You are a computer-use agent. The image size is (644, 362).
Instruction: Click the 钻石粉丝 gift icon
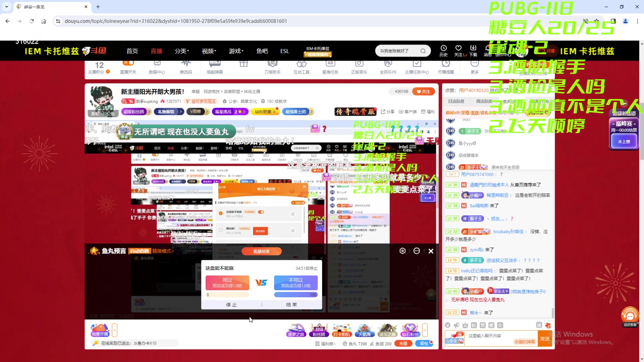tap(410, 330)
